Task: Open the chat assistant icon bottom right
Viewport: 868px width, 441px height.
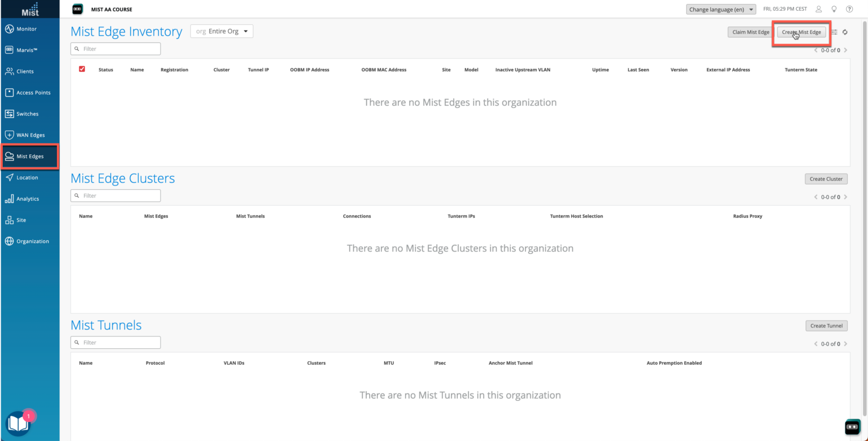Action: (x=852, y=427)
